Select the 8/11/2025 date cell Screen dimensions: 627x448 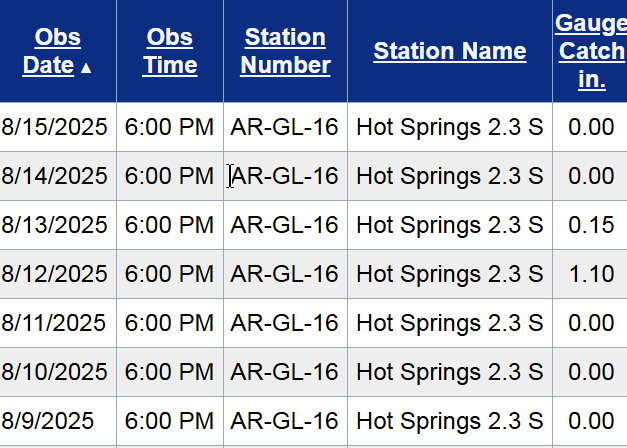coord(54,322)
